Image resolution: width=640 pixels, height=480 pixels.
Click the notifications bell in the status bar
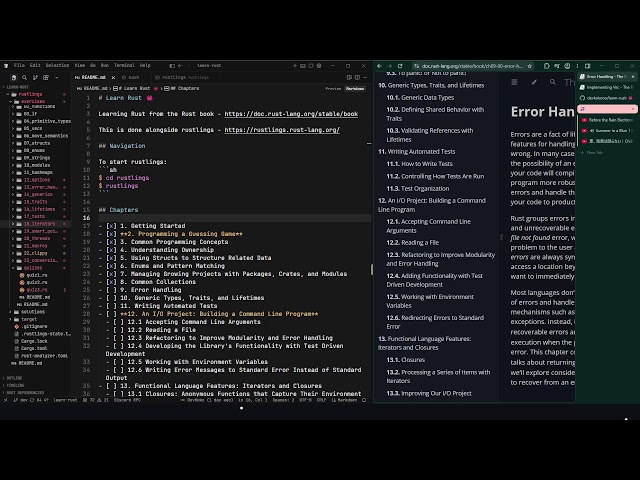[x=364, y=400]
